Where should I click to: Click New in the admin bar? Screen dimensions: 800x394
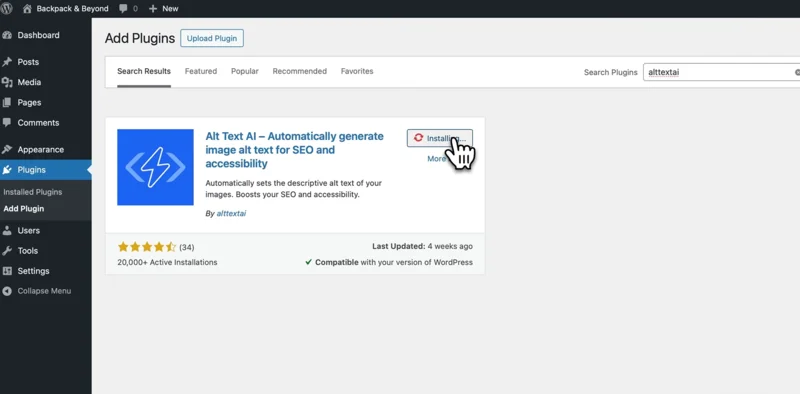click(x=170, y=9)
